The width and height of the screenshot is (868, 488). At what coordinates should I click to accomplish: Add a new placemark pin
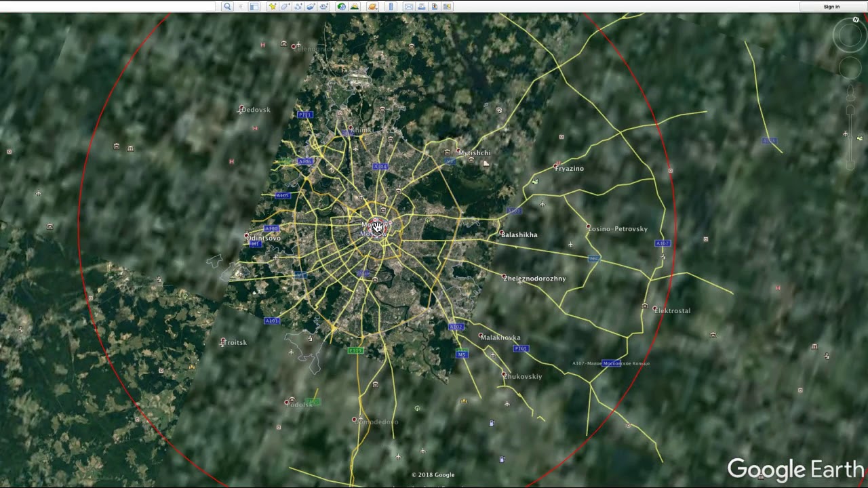point(273,7)
